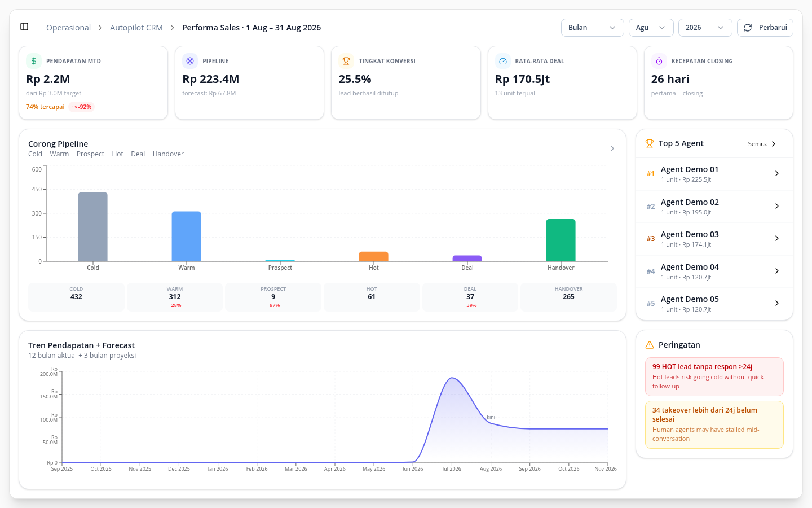
Task: Open the Agu month dropdown
Action: [x=651, y=28]
